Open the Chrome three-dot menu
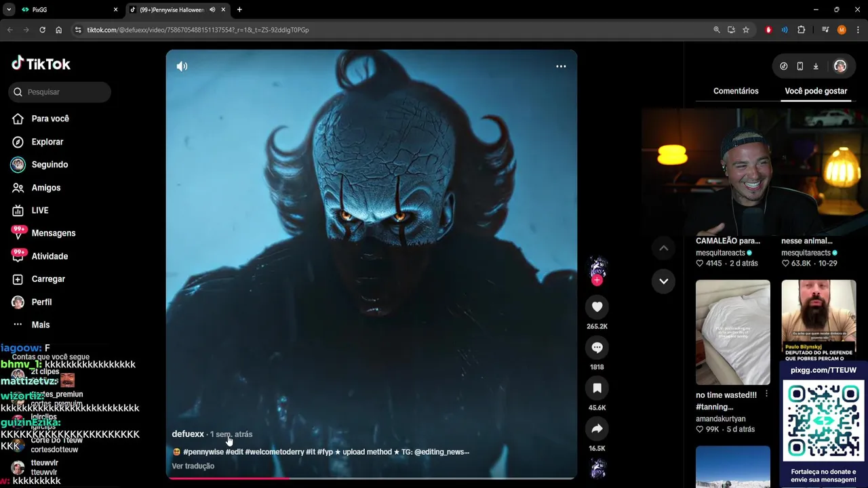The width and height of the screenshot is (868, 488). click(x=858, y=30)
